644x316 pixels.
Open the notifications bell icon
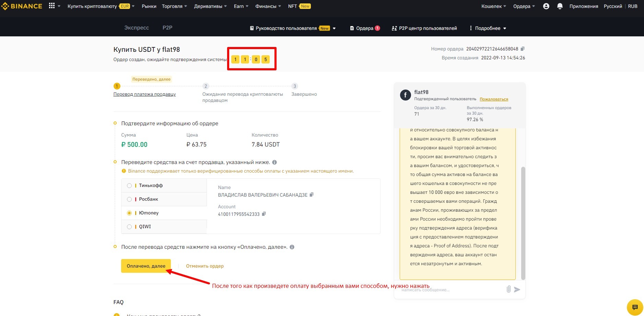click(560, 6)
